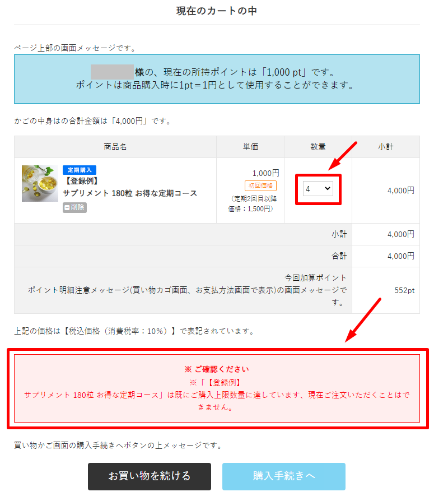
Task: Open the quantity dropdown showing 4
Action: click(x=318, y=188)
